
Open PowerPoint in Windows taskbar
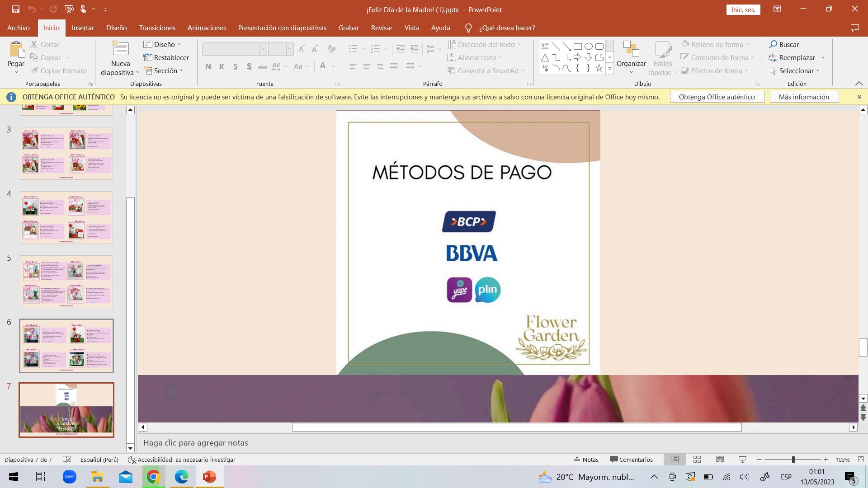[x=209, y=477]
